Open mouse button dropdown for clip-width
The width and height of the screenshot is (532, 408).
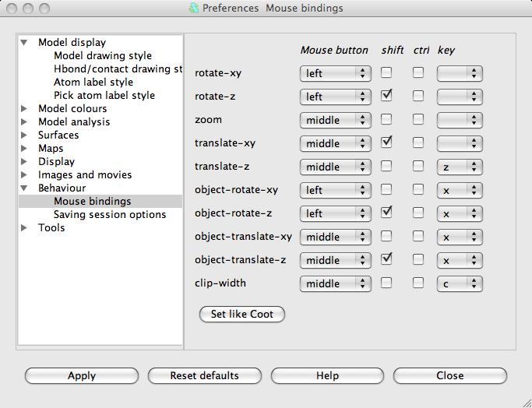click(x=335, y=284)
